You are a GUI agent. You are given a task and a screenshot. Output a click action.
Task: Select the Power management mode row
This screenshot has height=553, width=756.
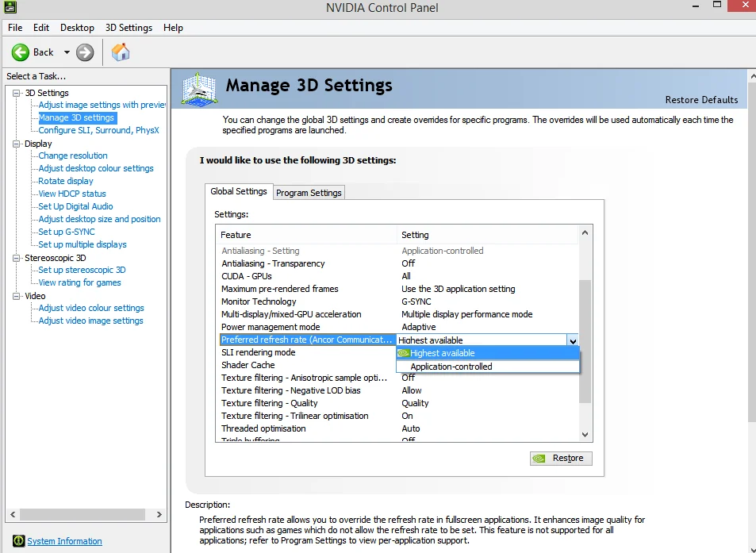click(x=399, y=327)
